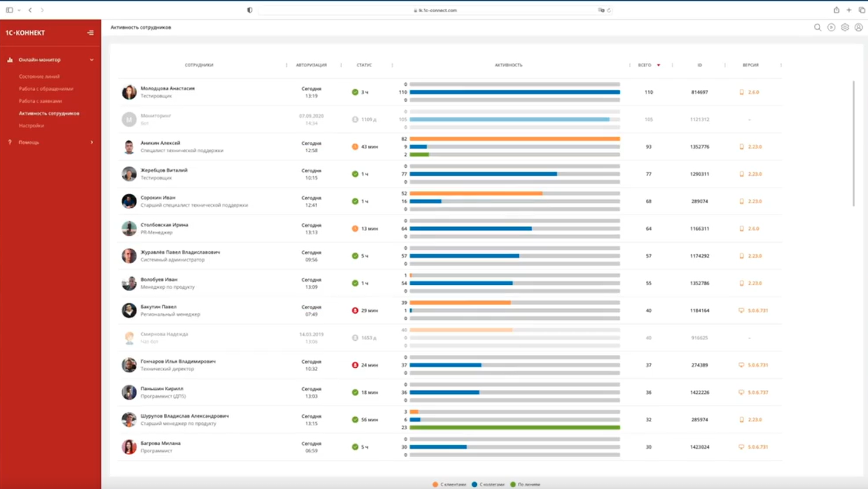The height and width of the screenshot is (489, 868).
Task: Click the play circle icon in the header
Action: coord(831,27)
